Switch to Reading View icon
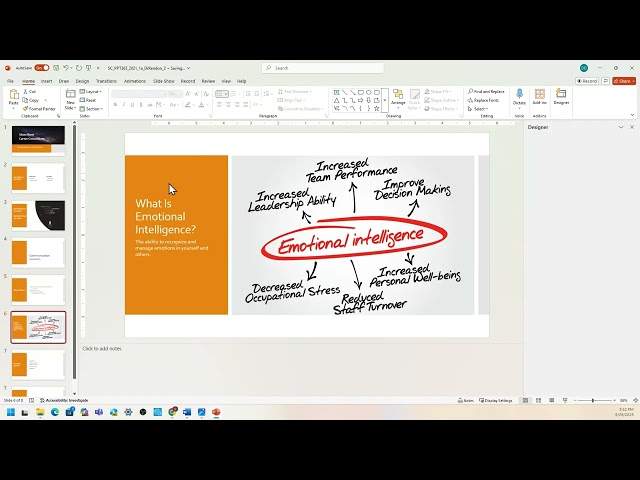This screenshot has width=640, height=480. [x=551, y=400]
